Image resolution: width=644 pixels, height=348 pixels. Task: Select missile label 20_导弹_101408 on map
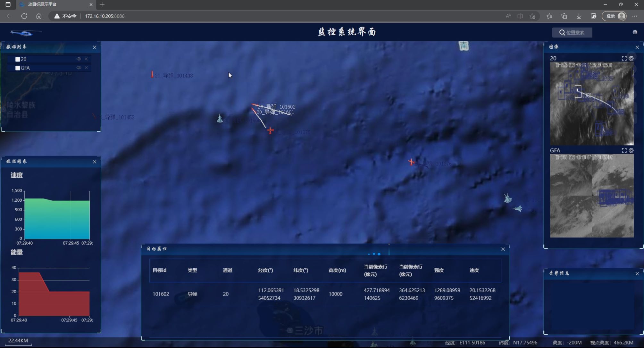click(173, 76)
